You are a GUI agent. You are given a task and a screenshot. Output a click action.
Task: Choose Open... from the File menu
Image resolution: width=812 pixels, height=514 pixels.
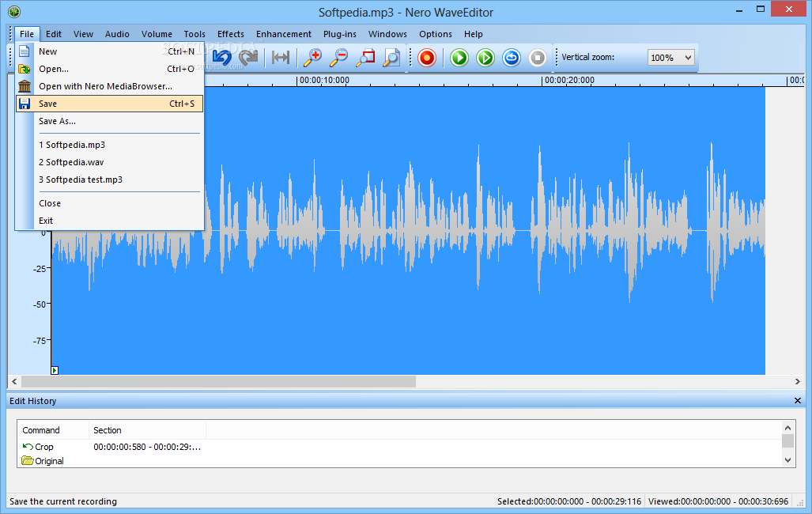[x=109, y=69]
